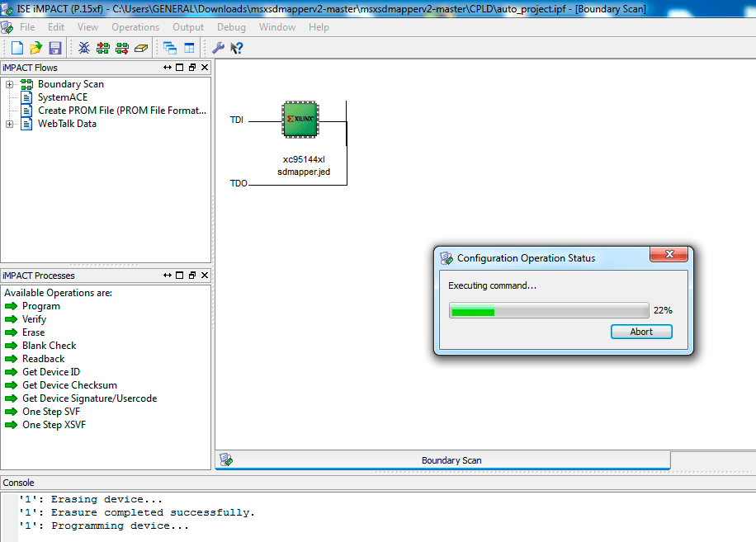Click the Open Project folder icon
756x542 pixels.
pyautogui.click(x=36, y=48)
